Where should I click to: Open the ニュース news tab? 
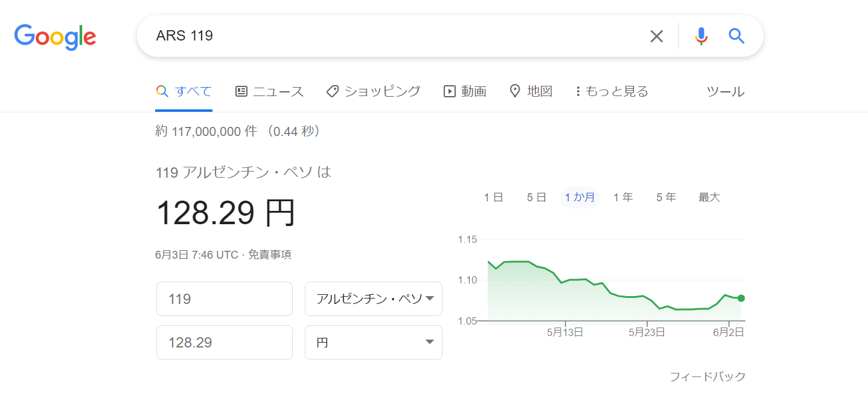pyautogui.click(x=269, y=91)
